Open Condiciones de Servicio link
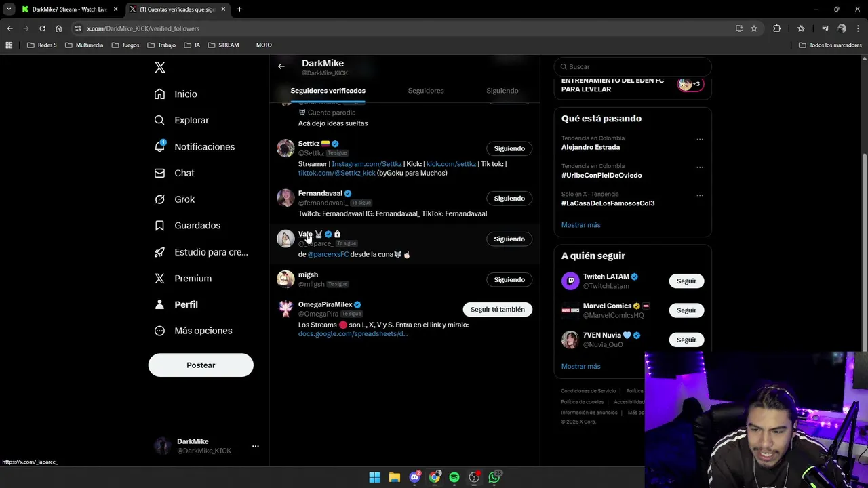The width and height of the screenshot is (868, 488). point(588,391)
